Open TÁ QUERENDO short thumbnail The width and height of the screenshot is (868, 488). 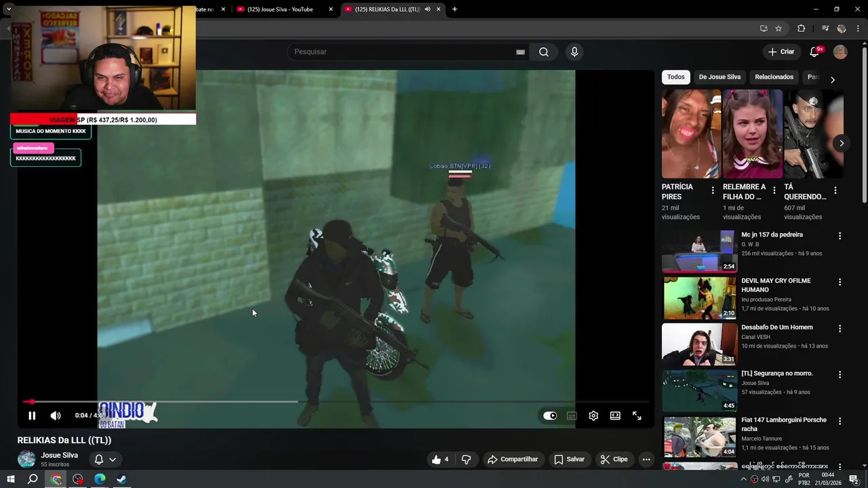[813, 134]
